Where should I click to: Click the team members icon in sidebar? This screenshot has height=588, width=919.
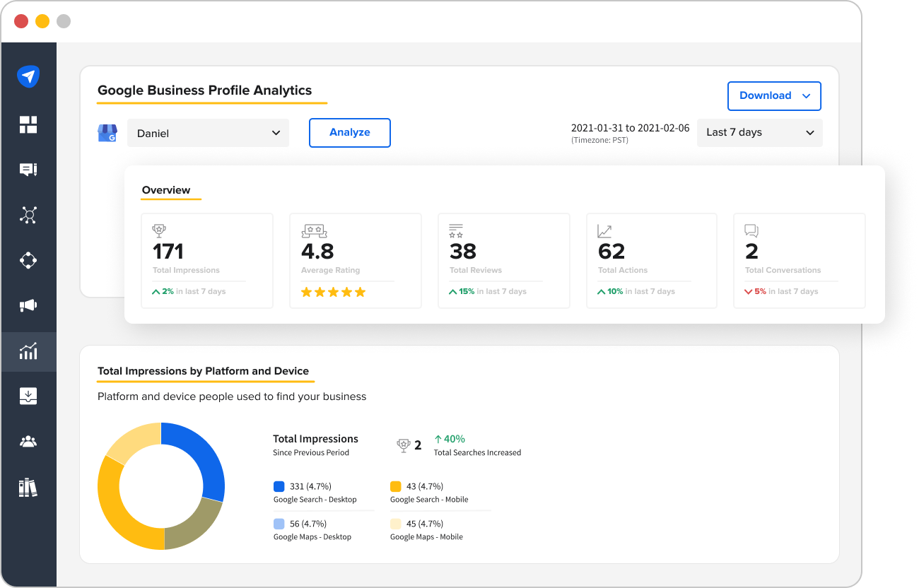(28, 441)
